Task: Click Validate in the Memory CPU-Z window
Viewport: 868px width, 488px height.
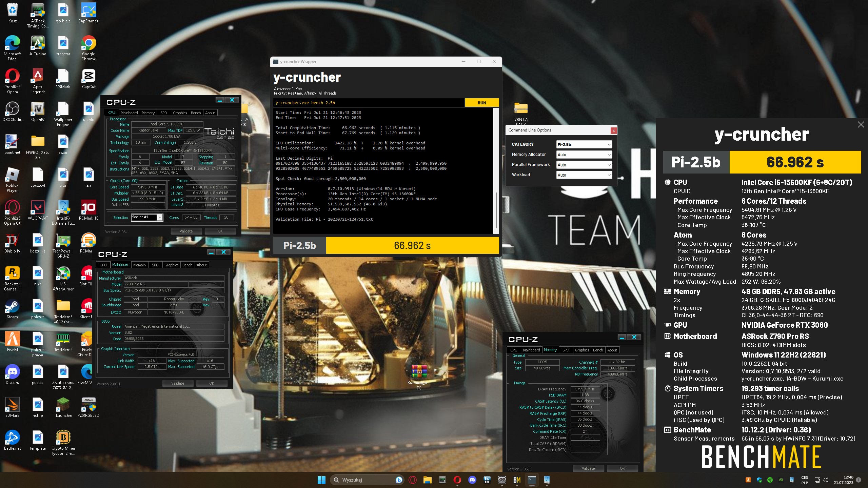Action: point(588,468)
